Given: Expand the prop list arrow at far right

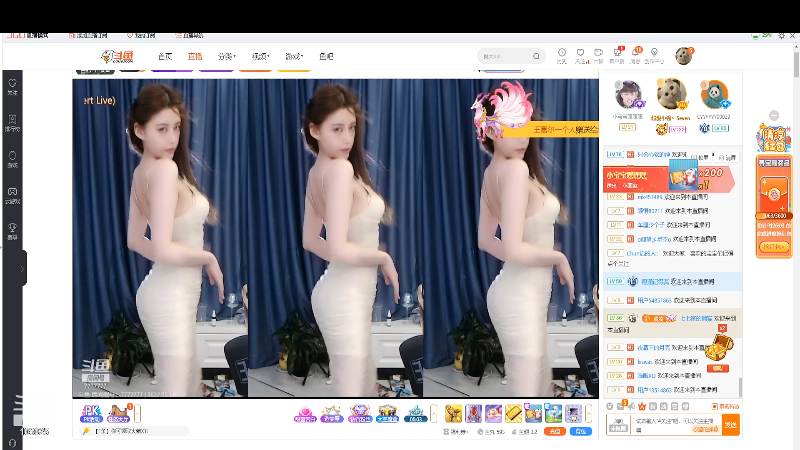Looking at the screenshot, I should click(588, 413).
